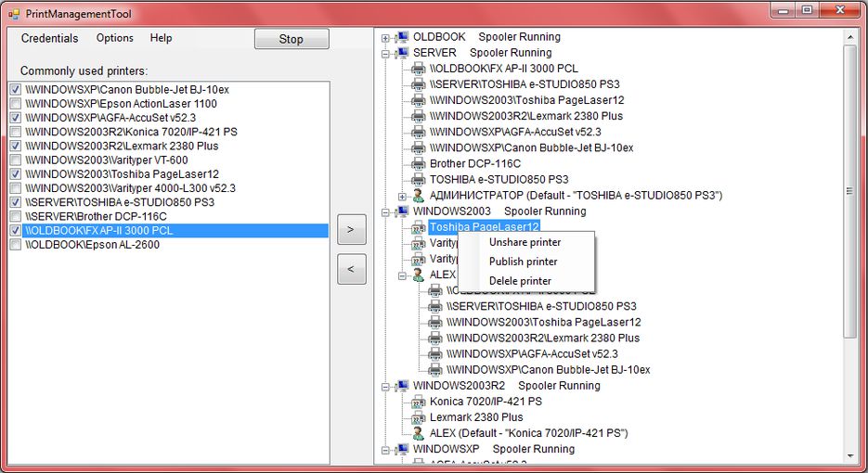This screenshot has height=473, width=868.
Task: Click the SERVER computer icon in tree
Action: (x=403, y=53)
